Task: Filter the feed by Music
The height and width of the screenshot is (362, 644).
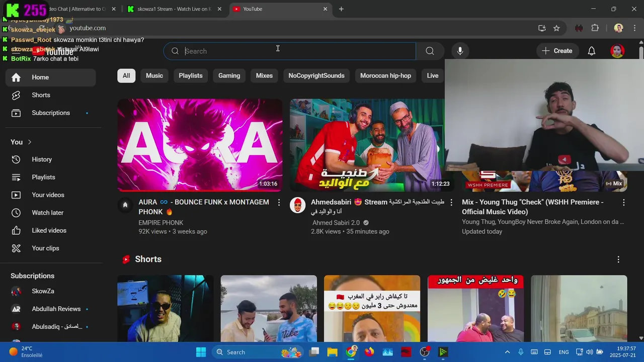Action: (154, 75)
